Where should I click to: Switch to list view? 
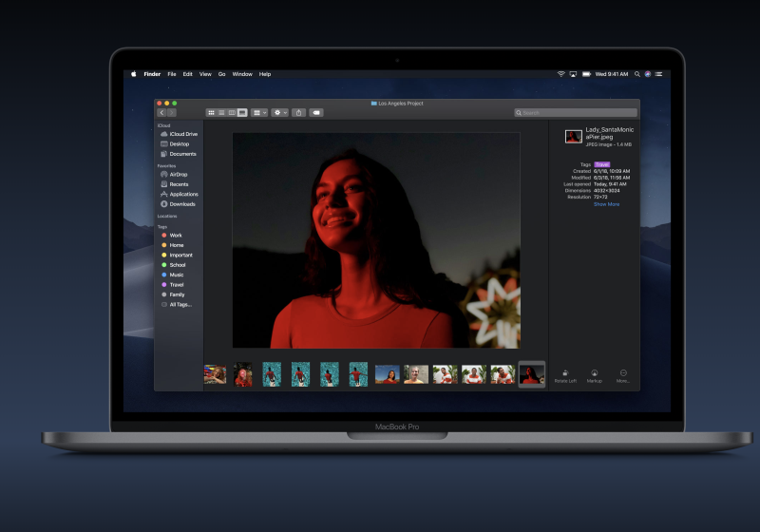point(221,112)
